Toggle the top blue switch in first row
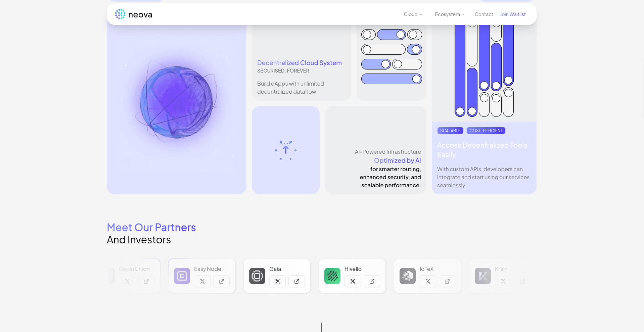The image size is (644, 332). click(391, 35)
